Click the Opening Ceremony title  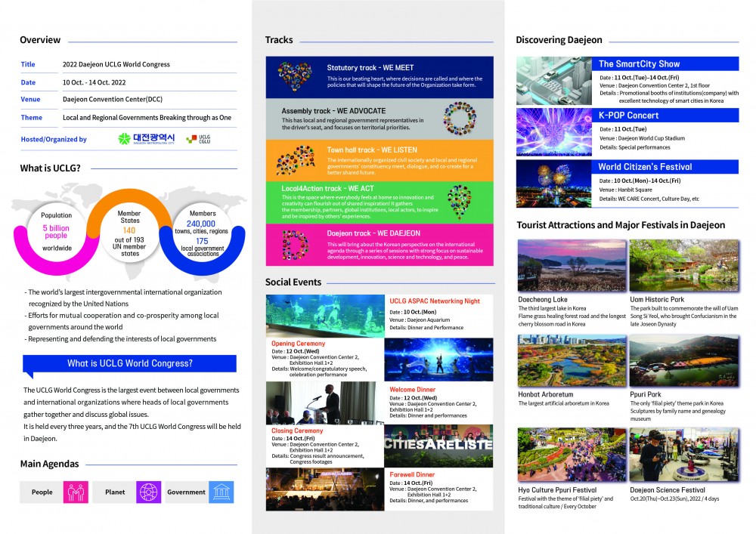click(298, 344)
